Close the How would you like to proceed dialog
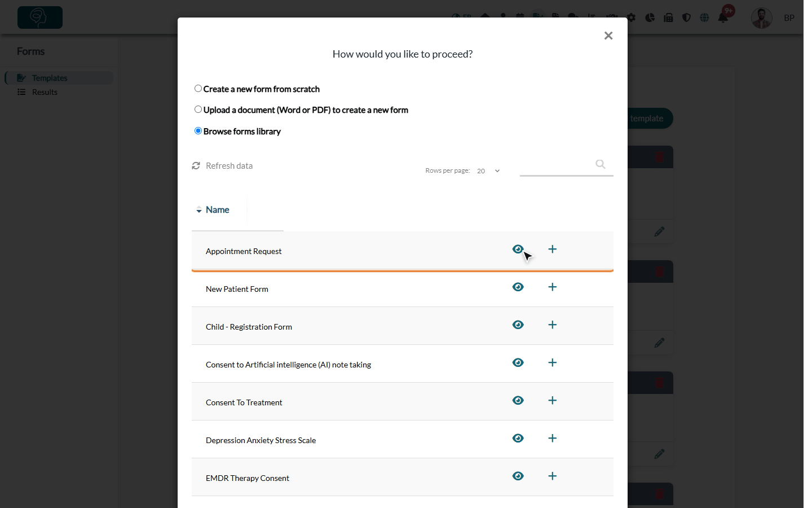This screenshot has width=812, height=508. tap(608, 36)
